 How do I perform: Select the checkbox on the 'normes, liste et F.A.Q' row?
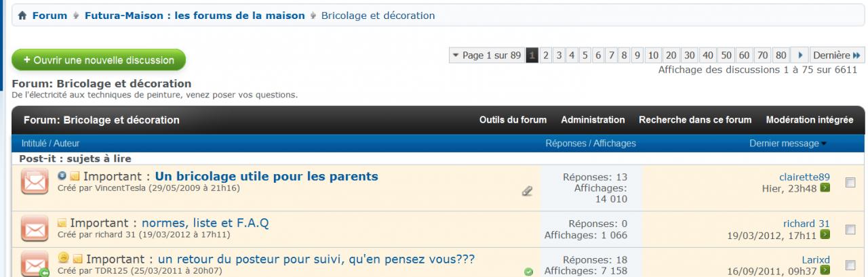coord(851,229)
